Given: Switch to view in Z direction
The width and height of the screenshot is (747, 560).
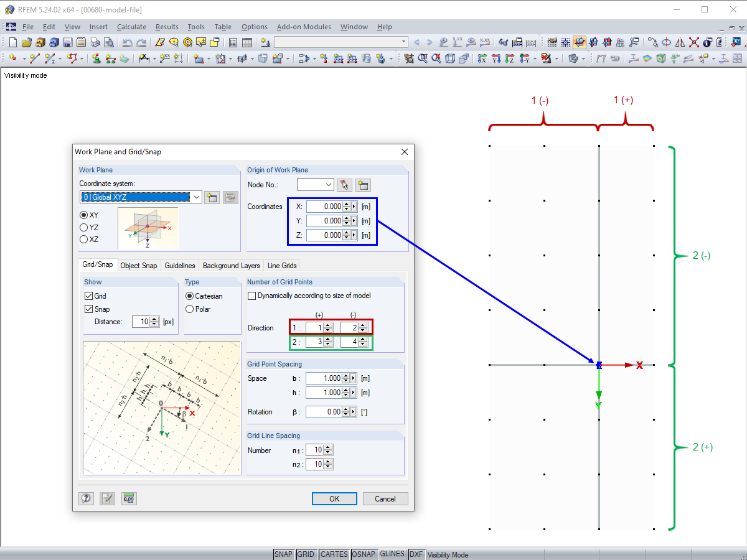Looking at the screenshot, I should pos(510,58).
